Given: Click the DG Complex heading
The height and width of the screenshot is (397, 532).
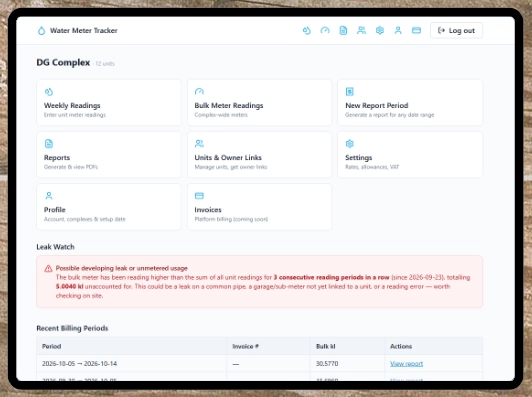Looking at the screenshot, I should tap(63, 62).
